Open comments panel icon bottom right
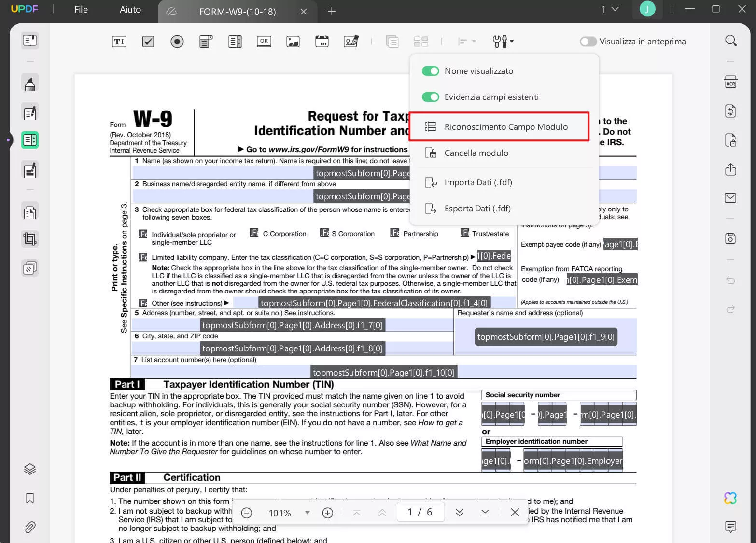This screenshot has height=543, width=756. pos(731,527)
